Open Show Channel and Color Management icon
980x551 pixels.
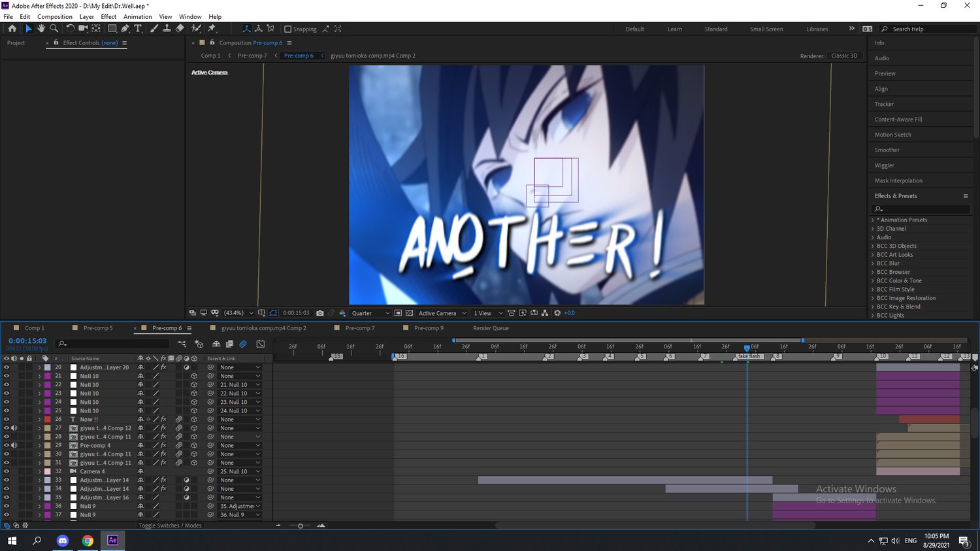(x=342, y=313)
